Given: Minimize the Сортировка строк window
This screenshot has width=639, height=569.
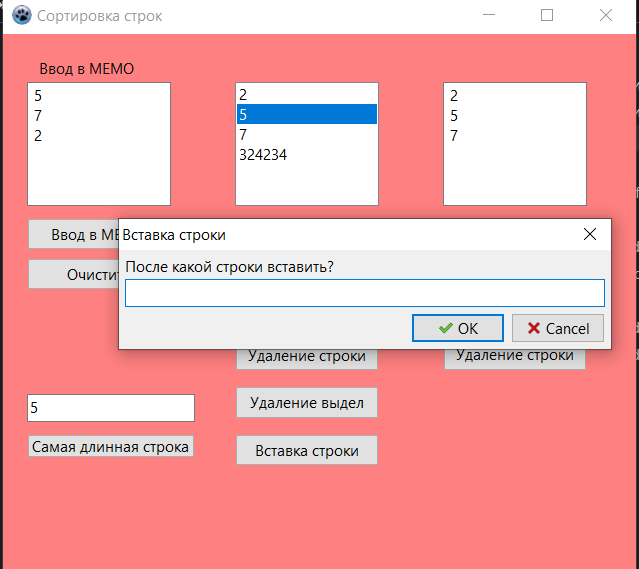Looking at the screenshot, I should (489, 15).
